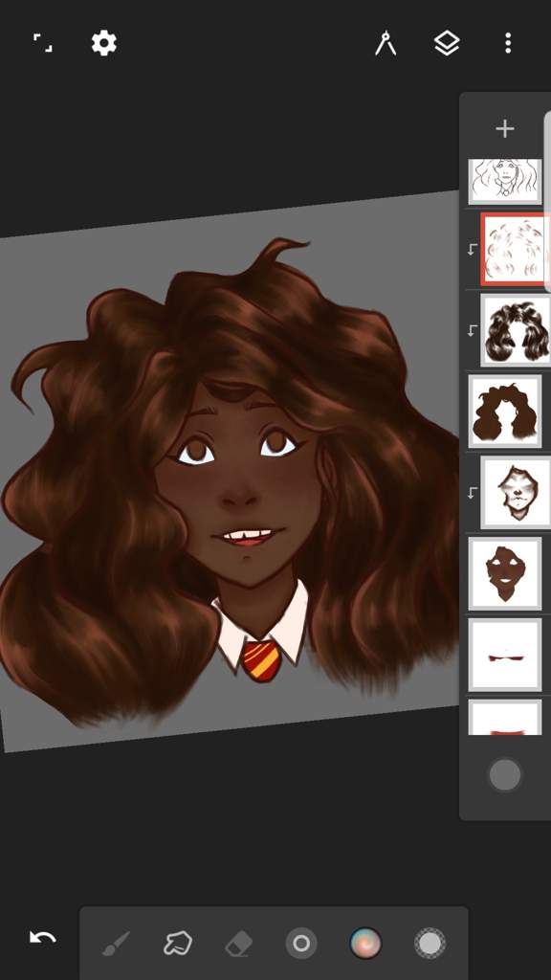Screen dimensions: 551x980
Task: Open the settings gear
Action: (103, 43)
